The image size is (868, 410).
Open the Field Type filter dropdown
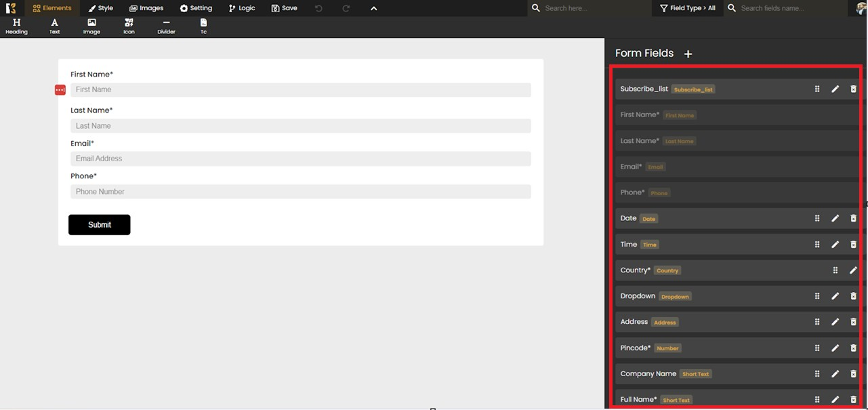point(687,8)
